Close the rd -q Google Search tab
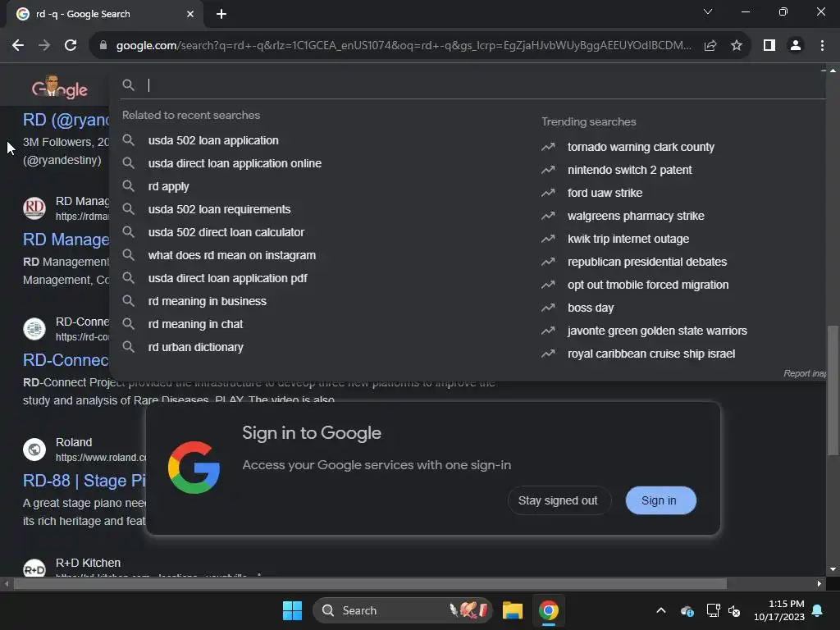840x630 pixels. [190, 14]
